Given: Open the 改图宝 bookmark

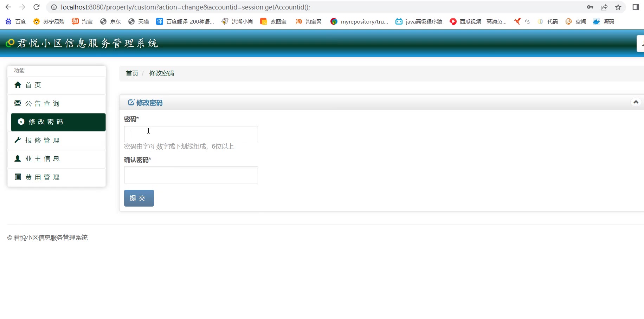Looking at the screenshot, I should pyautogui.click(x=273, y=21).
